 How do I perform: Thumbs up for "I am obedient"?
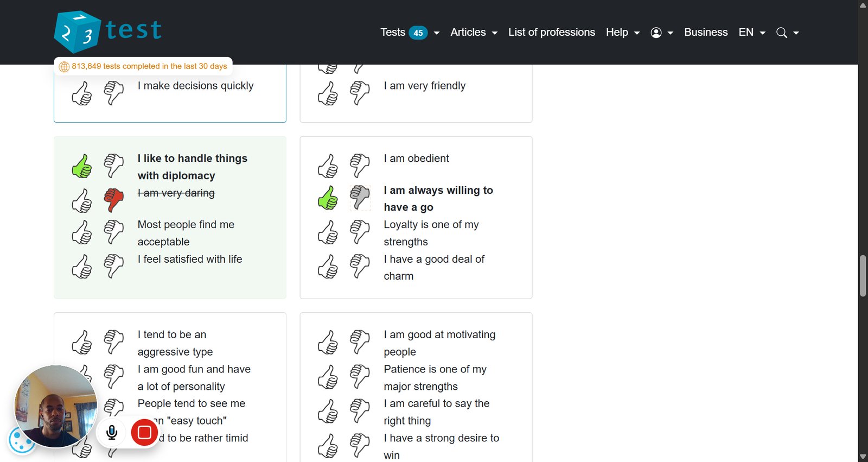tap(328, 166)
